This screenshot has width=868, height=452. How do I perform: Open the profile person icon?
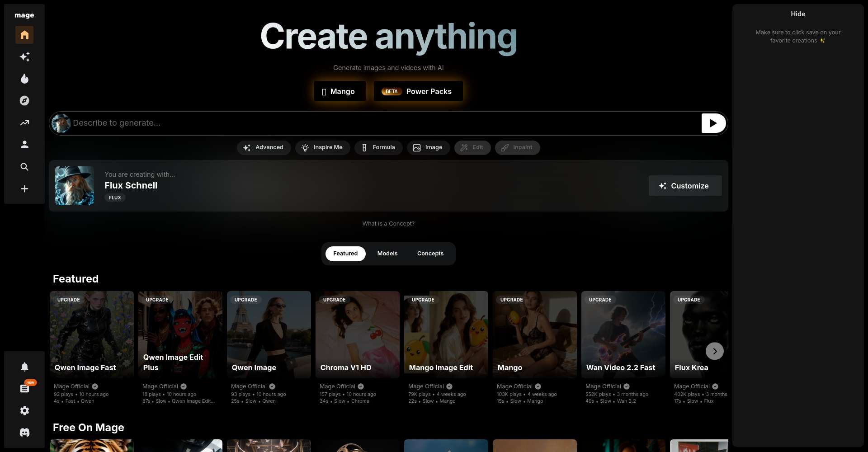[24, 145]
